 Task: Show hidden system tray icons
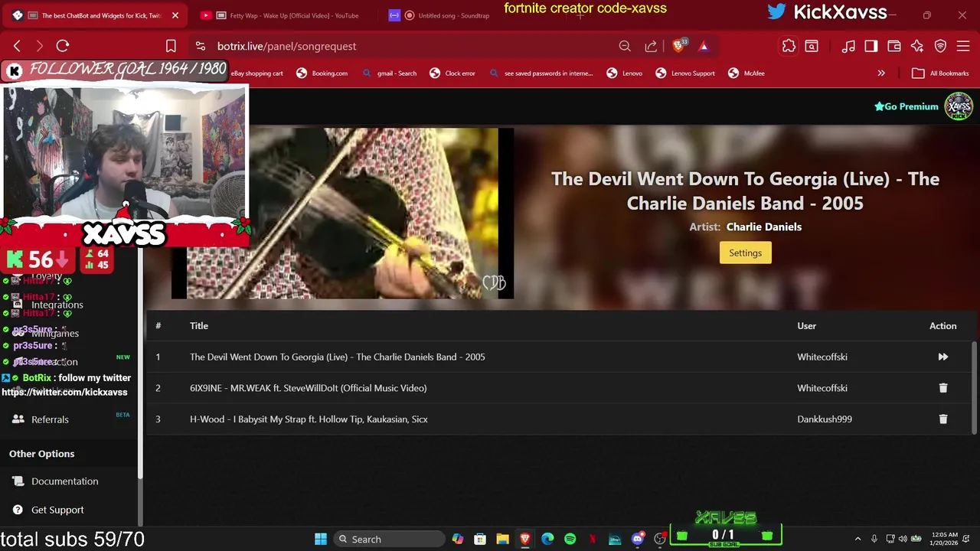coord(857,539)
